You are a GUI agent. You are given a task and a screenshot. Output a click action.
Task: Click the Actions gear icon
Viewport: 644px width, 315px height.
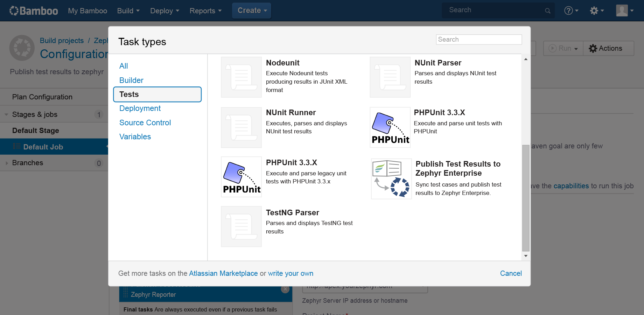pyautogui.click(x=593, y=48)
